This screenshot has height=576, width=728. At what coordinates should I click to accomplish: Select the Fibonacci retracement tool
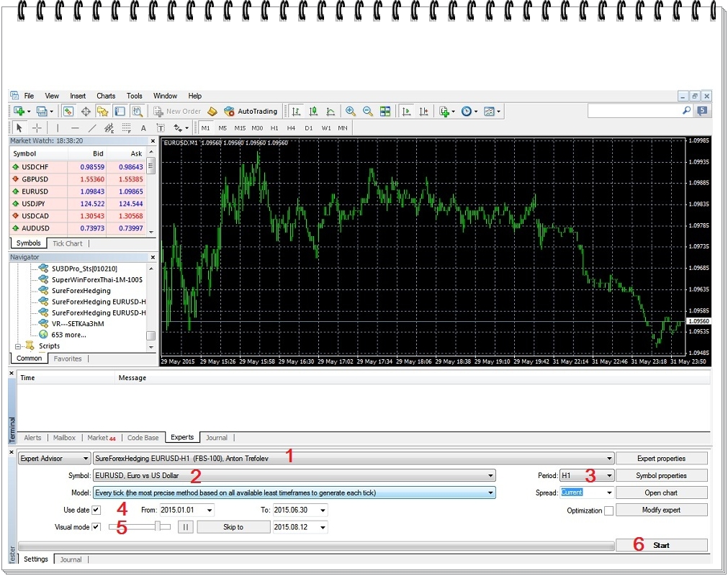pyautogui.click(x=126, y=128)
